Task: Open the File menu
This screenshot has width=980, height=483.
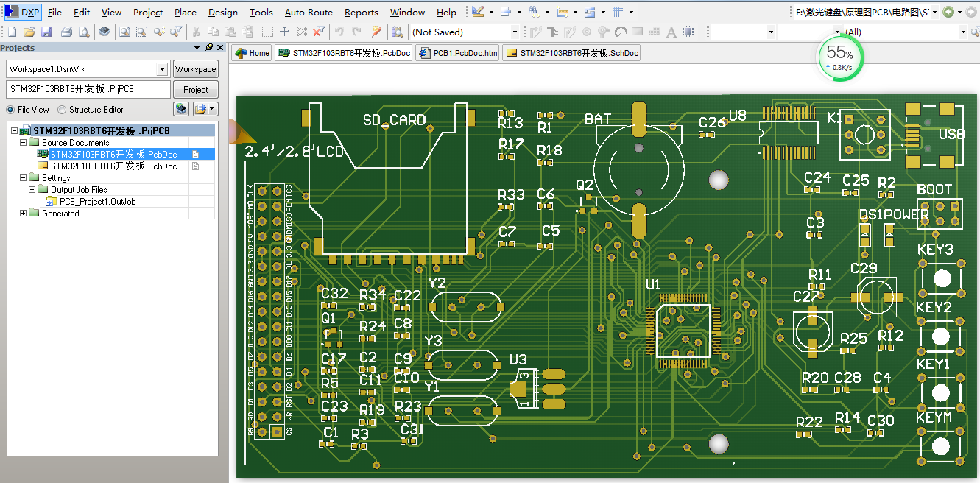Action: pyautogui.click(x=54, y=12)
